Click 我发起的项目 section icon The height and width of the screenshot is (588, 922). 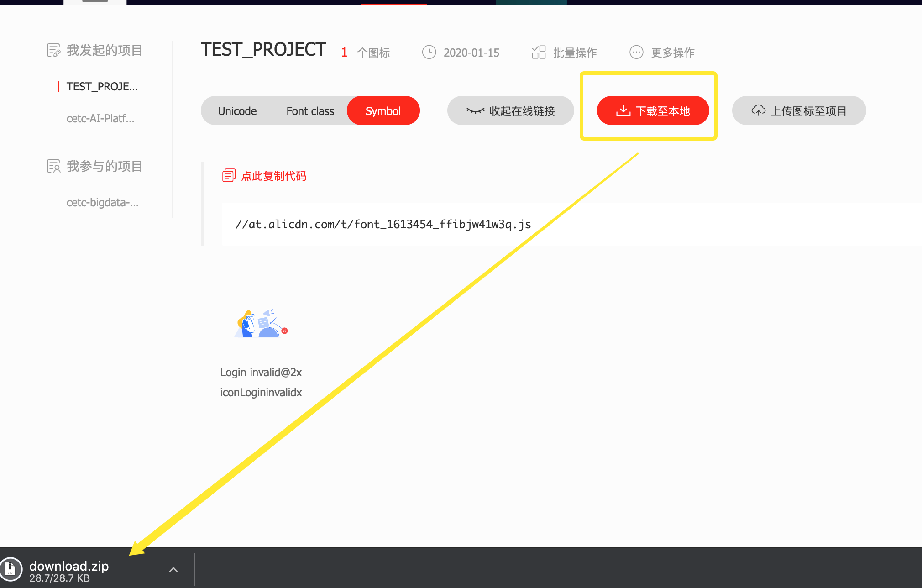[x=53, y=50]
